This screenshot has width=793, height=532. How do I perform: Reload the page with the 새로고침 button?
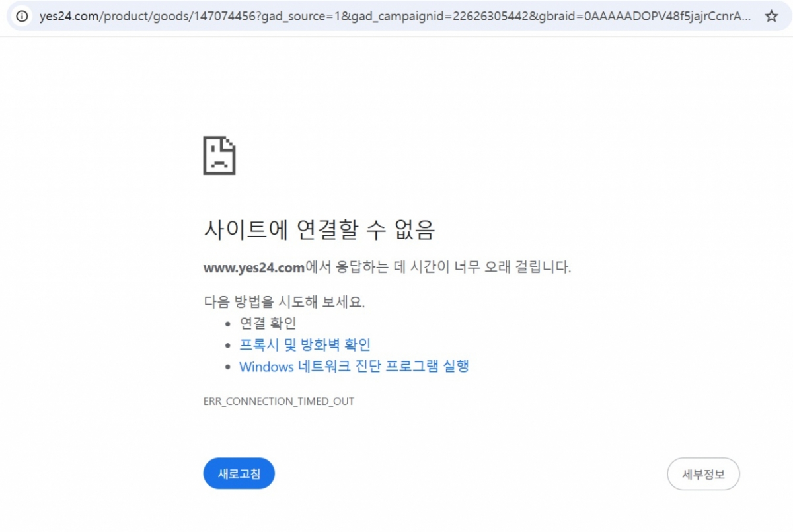pyautogui.click(x=239, y=473)
